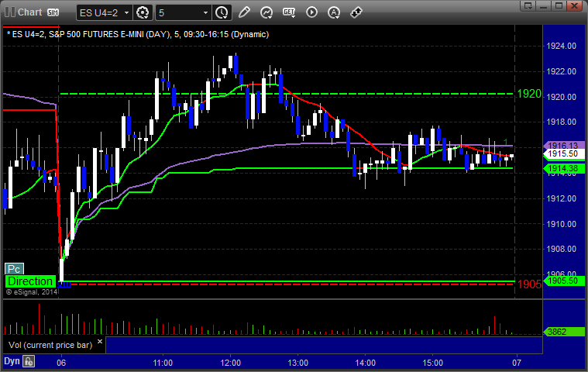The image size is (588, 372).
Task: Open the studies/indicator icon in toolbar
Action: click(x=266, y=12)
